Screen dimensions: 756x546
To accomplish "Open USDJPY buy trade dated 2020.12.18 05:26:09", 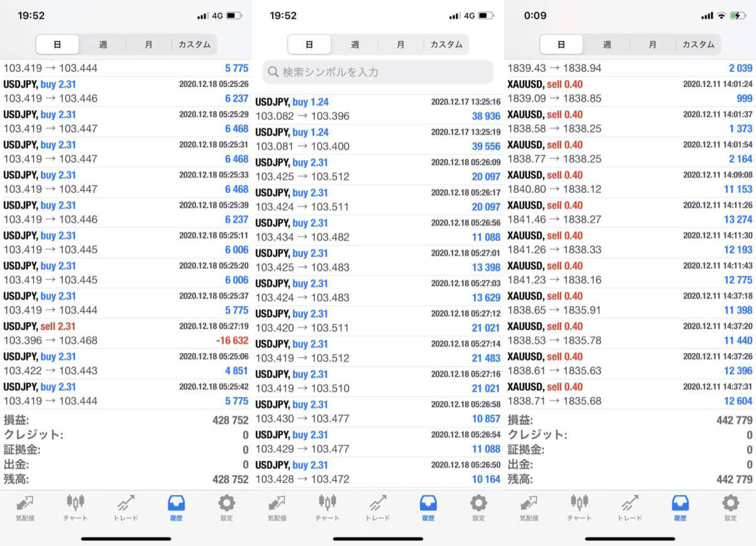I will pos(378,170).
